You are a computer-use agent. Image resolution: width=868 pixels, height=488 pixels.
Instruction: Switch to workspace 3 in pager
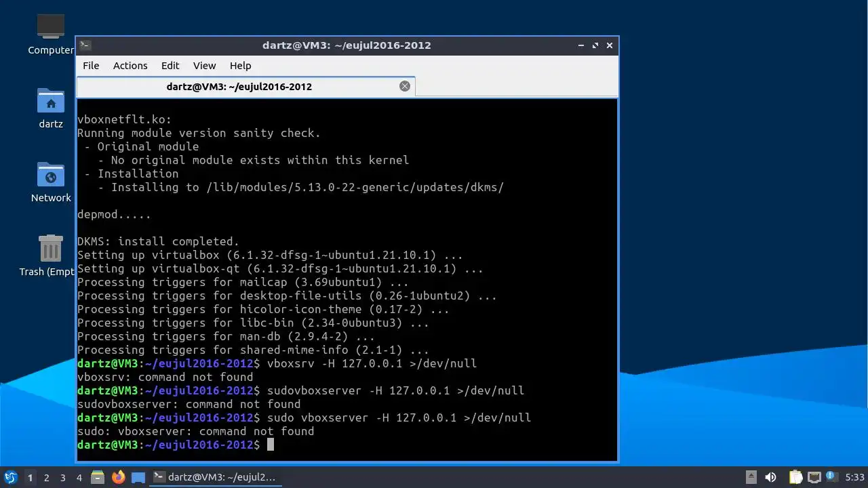tap(62, 477)
